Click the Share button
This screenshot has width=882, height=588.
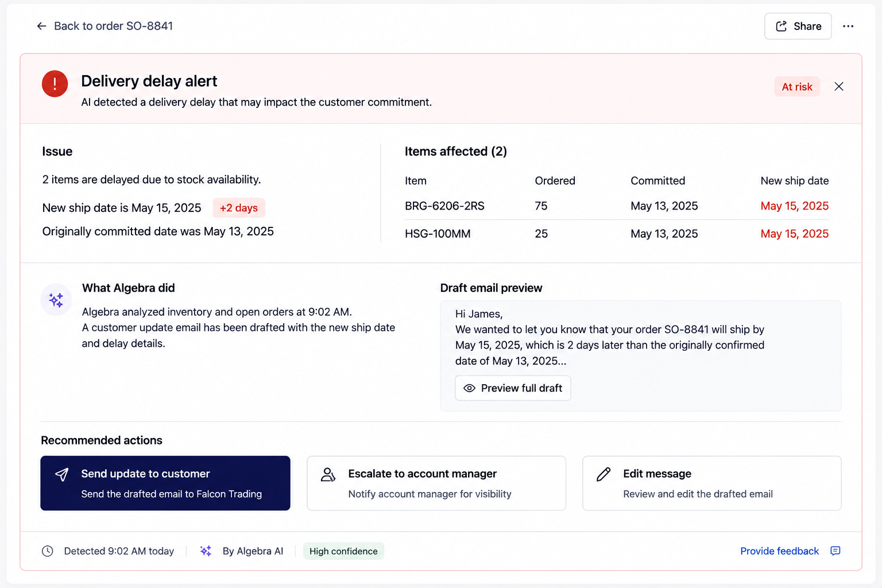(798, 26)
